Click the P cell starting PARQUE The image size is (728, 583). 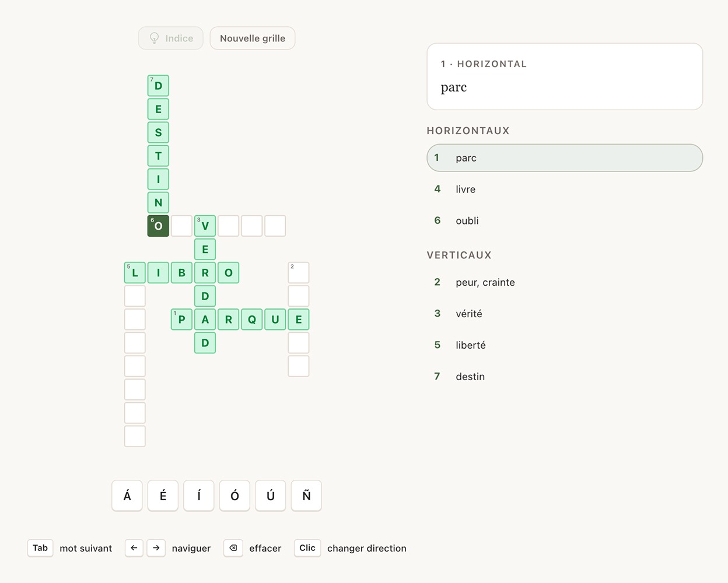tap(181, 319)
